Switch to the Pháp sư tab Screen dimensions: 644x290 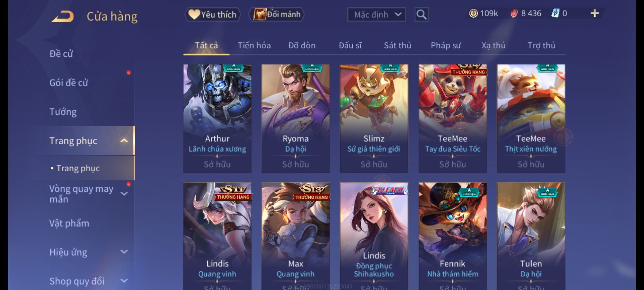click(446, 45)
